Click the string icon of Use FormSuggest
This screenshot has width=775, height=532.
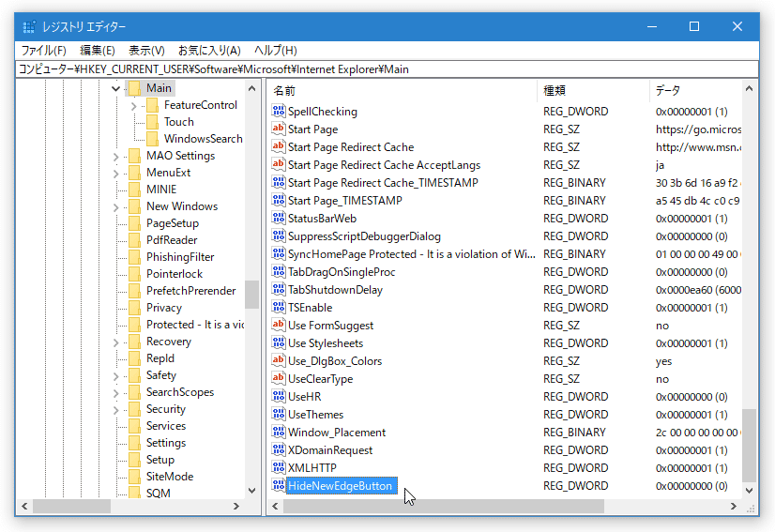[x=279, y=325]
